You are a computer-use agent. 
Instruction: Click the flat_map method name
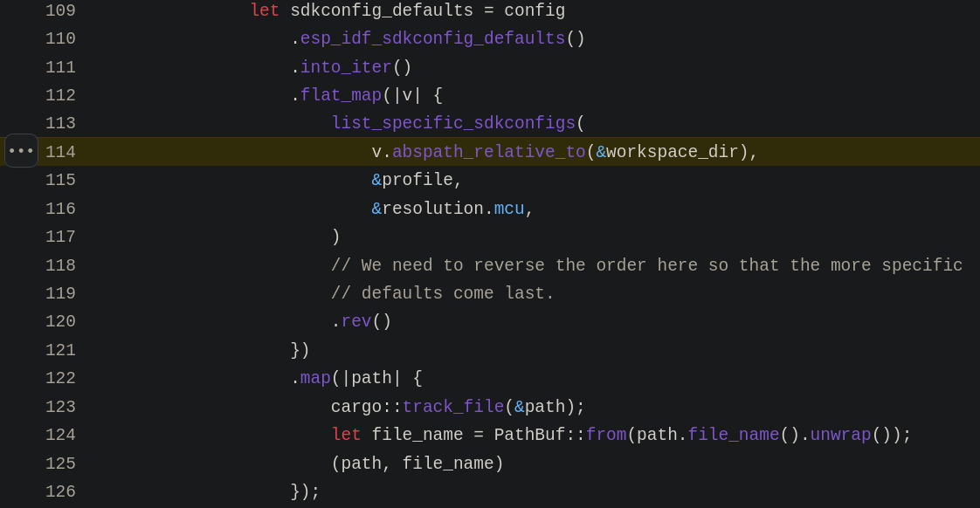click(341, 95)
